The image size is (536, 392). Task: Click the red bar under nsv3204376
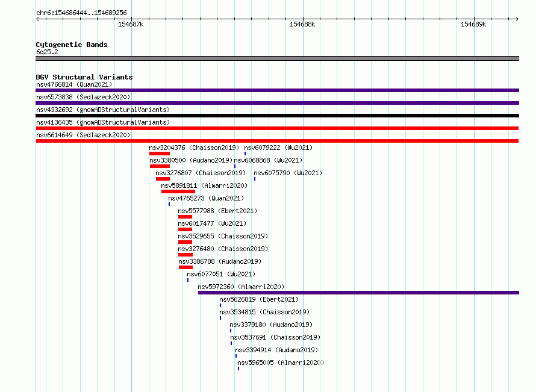(x=160, y=154)
